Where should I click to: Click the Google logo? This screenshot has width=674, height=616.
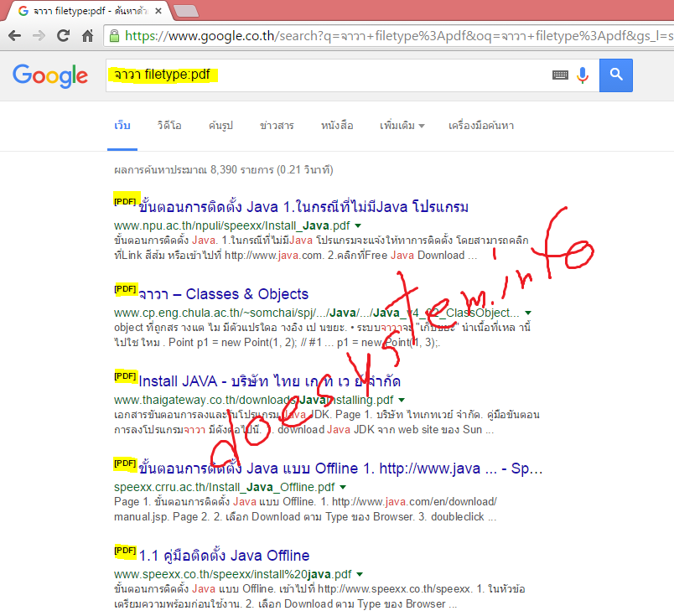pos(50,75)
